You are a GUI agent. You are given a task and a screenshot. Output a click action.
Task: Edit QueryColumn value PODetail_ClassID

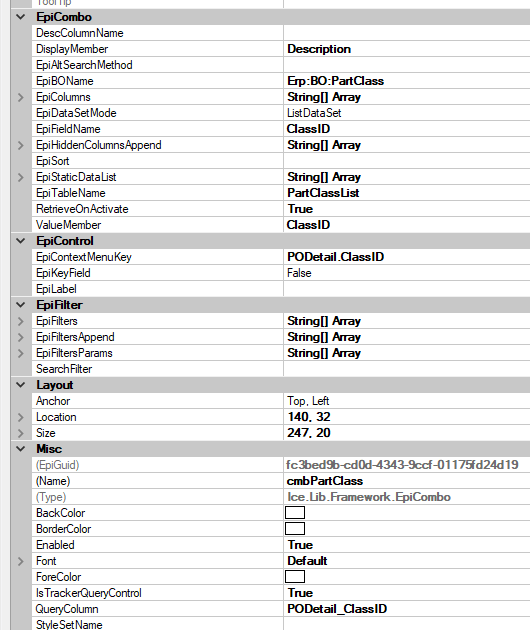click(x=407, y=609)
